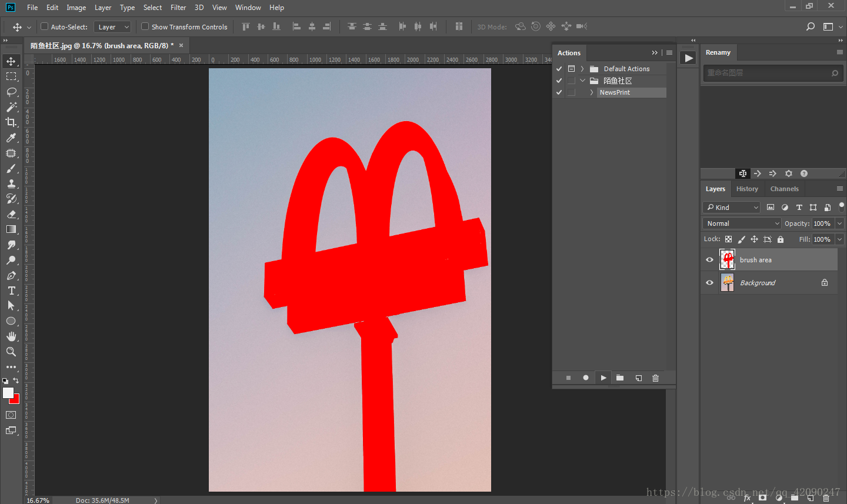
Task: Toggle lock transparent pixels
Action: click(728, 239)
